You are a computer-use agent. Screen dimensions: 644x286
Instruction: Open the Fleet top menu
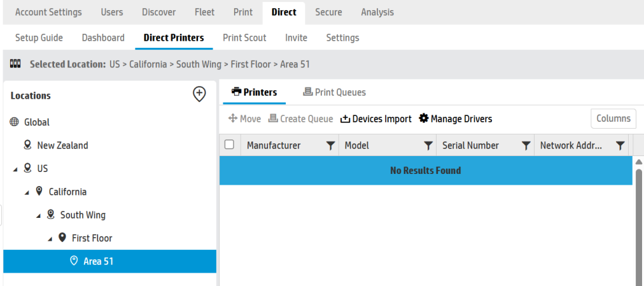coord(204,12)
